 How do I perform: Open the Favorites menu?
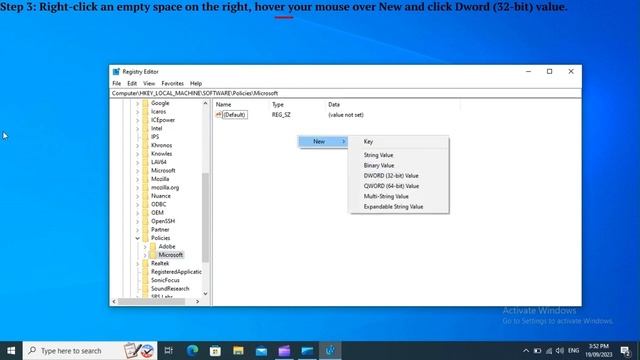point(172,83)
